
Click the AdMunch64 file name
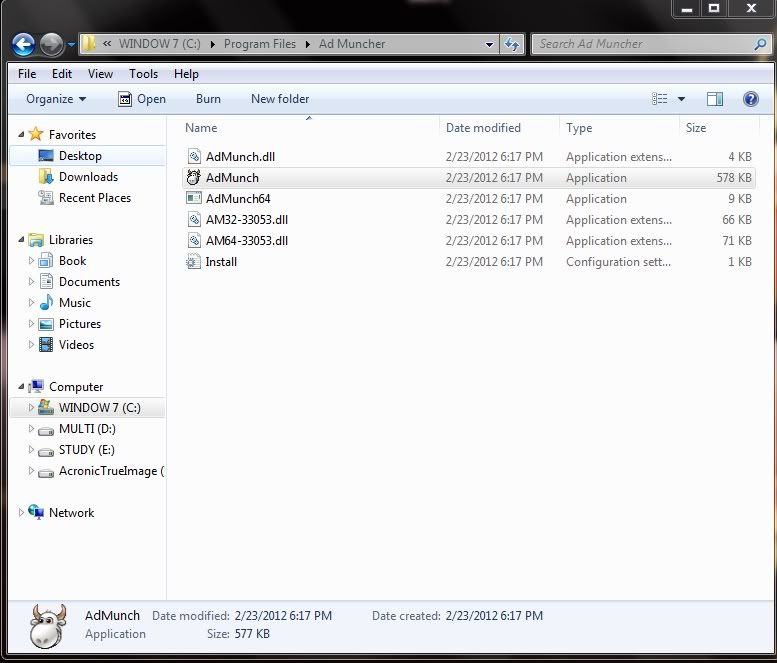coord(238,199)
